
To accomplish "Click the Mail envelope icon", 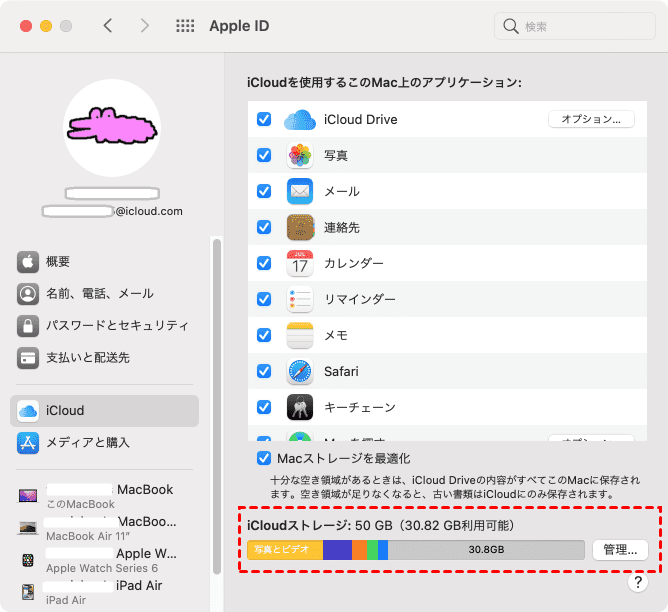I will coord(300,191).
